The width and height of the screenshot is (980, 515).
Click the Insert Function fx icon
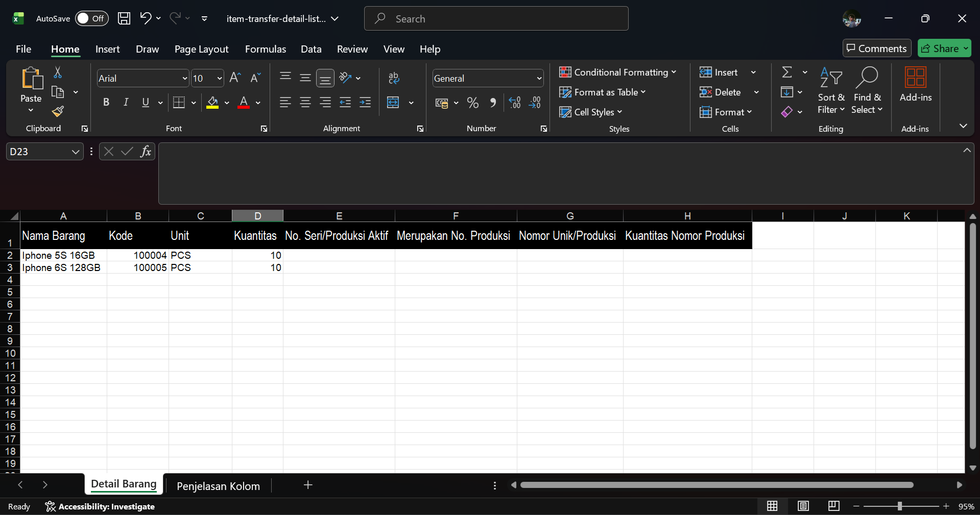146,152
